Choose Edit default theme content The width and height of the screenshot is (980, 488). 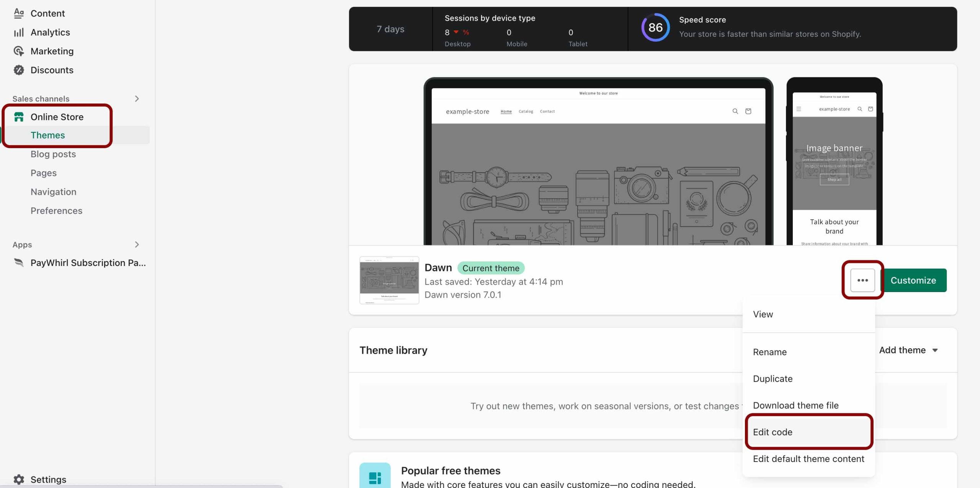[808, 459]
